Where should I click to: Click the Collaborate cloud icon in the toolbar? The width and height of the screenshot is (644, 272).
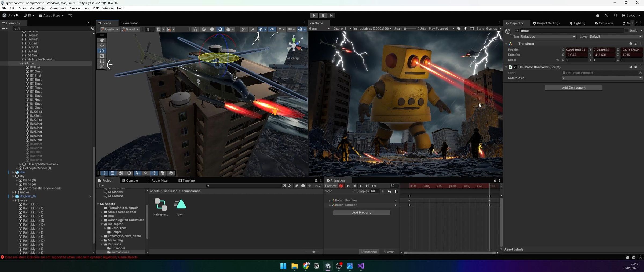point(598,15)
